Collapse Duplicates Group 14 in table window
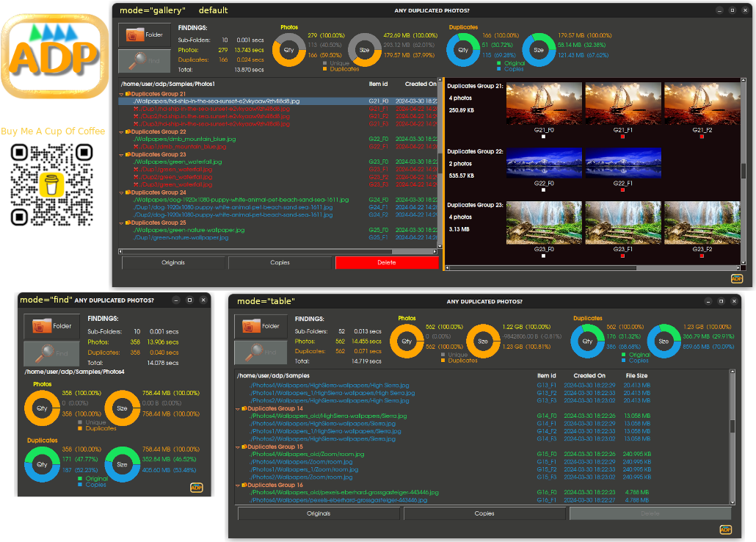This screenshot has width=756, height=542. [x=238, y=409]
